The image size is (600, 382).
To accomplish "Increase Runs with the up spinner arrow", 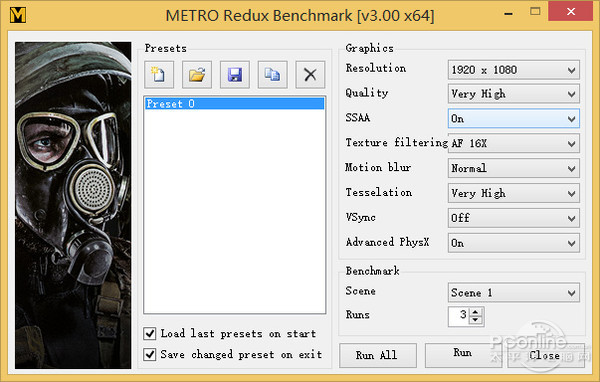I will (476, 312).
